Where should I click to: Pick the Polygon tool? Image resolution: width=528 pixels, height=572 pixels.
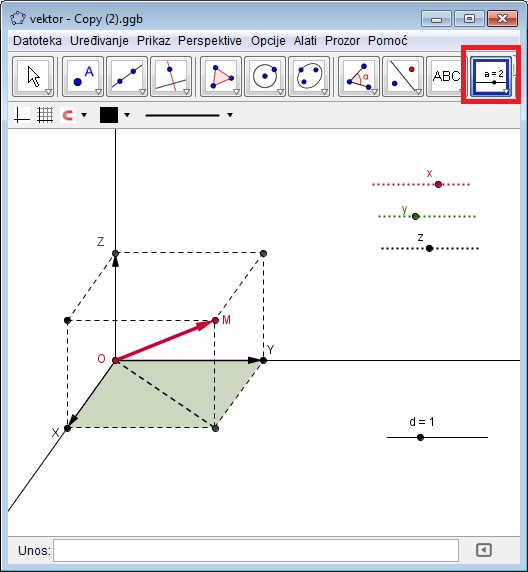click(x=221, y=77)
